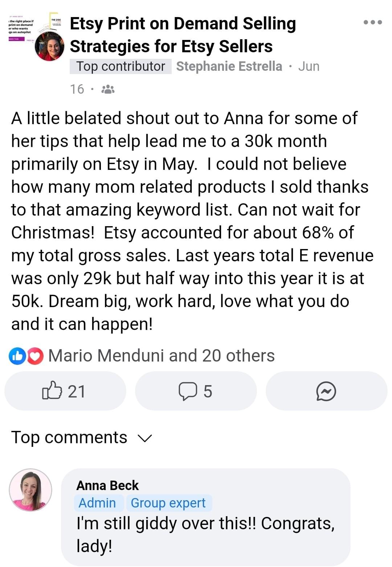Click the Top contributor badge
Screen dimensions: 392x567
[x=121, y=66]
